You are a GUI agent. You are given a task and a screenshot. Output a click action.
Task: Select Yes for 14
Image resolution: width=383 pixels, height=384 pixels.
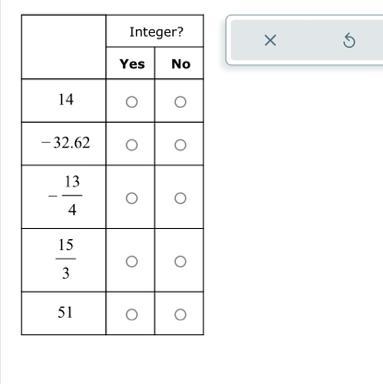132,102
